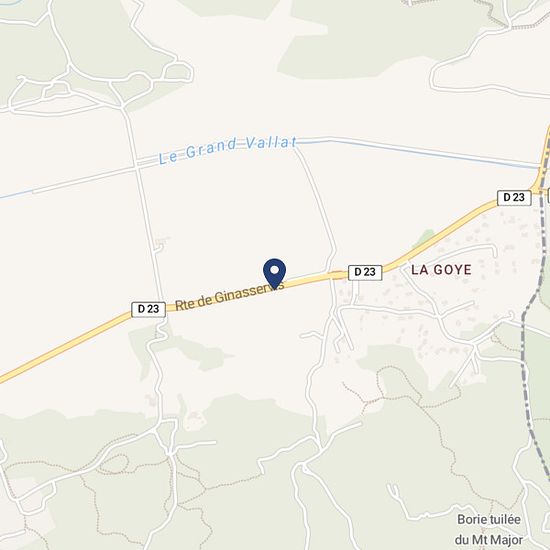Select the LA GOYE locality label

(x=441, y=270)
